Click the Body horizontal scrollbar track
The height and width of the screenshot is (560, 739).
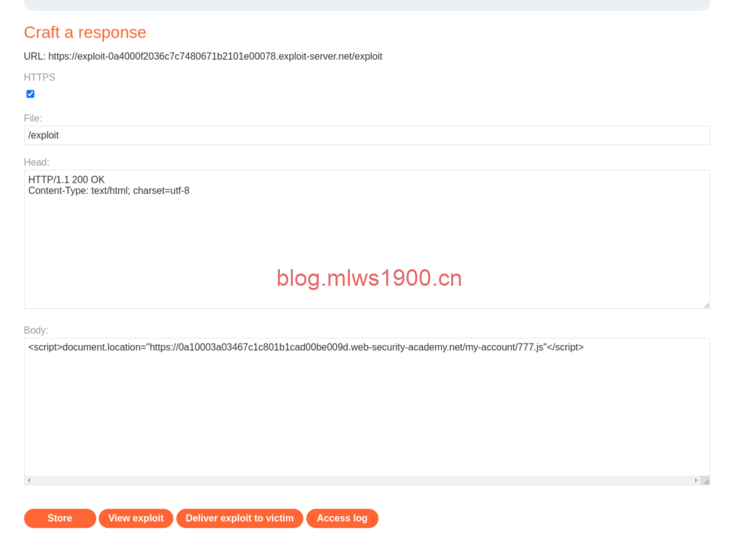point(362,481)
